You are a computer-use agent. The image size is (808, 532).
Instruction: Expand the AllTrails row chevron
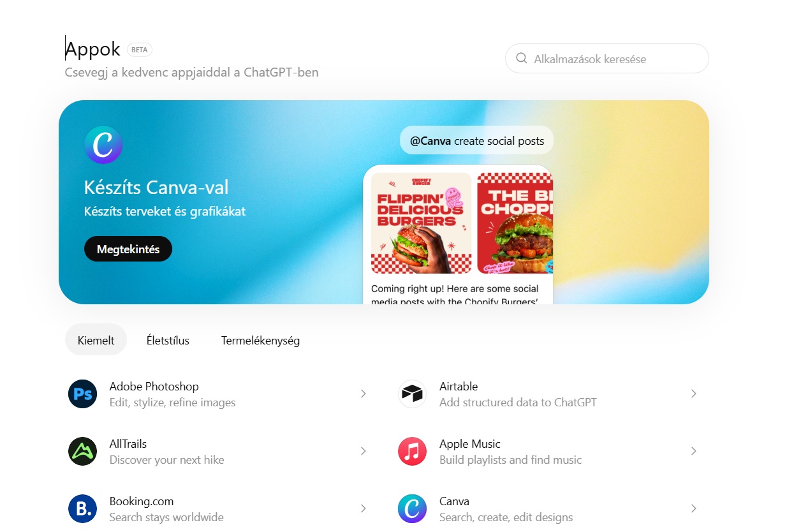pyautogui.click(x=364, y=451)
